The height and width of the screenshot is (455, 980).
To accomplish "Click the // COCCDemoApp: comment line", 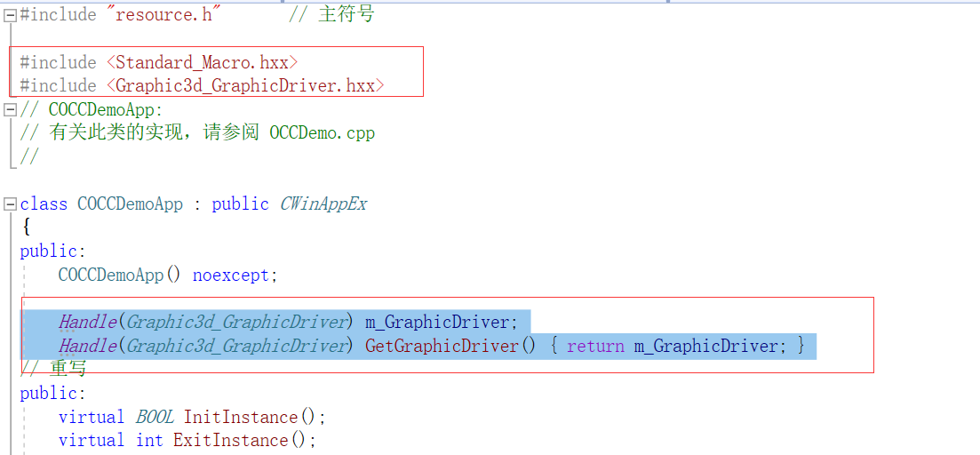I will click(x=92, y=110).
